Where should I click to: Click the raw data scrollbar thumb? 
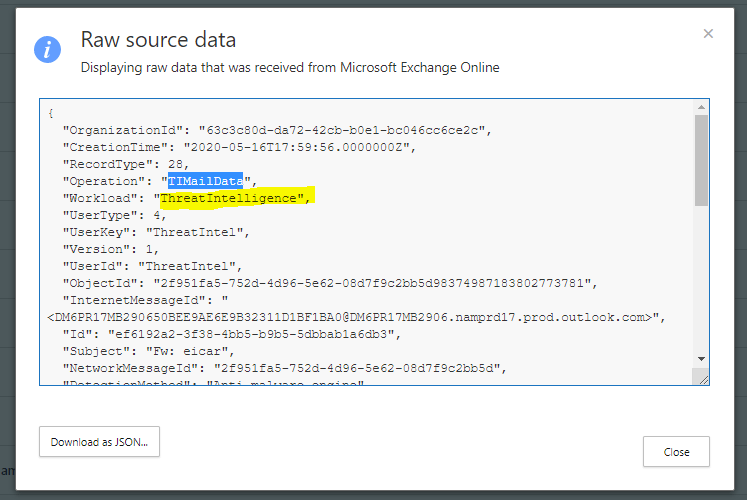tap(701, 160)
